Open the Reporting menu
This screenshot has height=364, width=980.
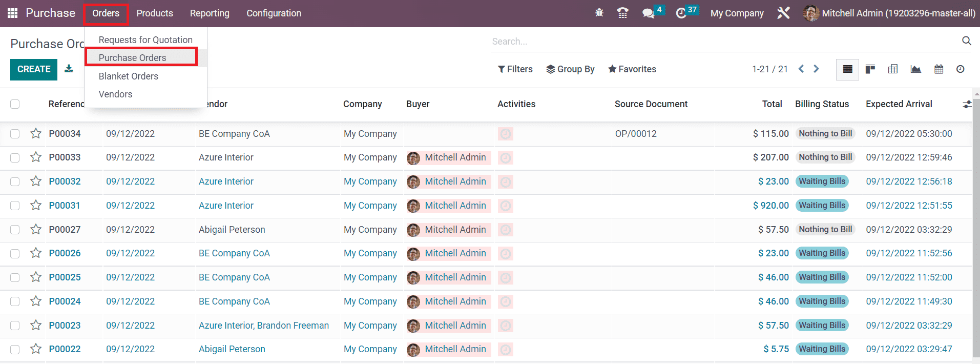(210, 13)
